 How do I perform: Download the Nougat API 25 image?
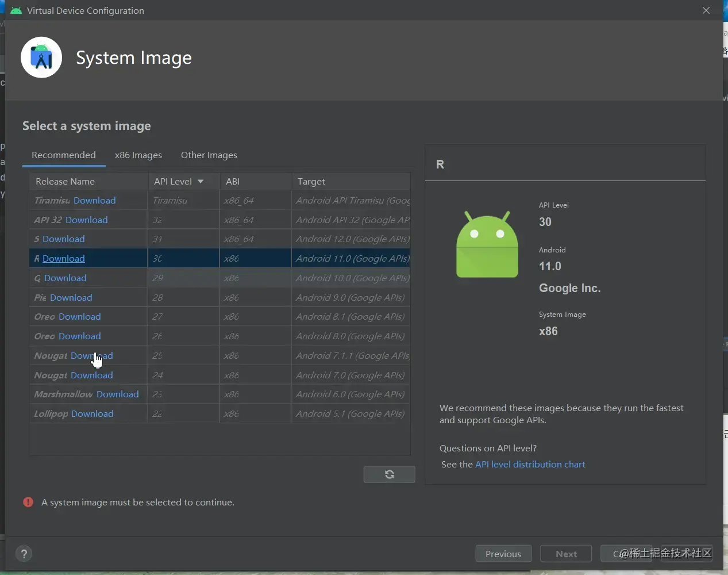92,356
